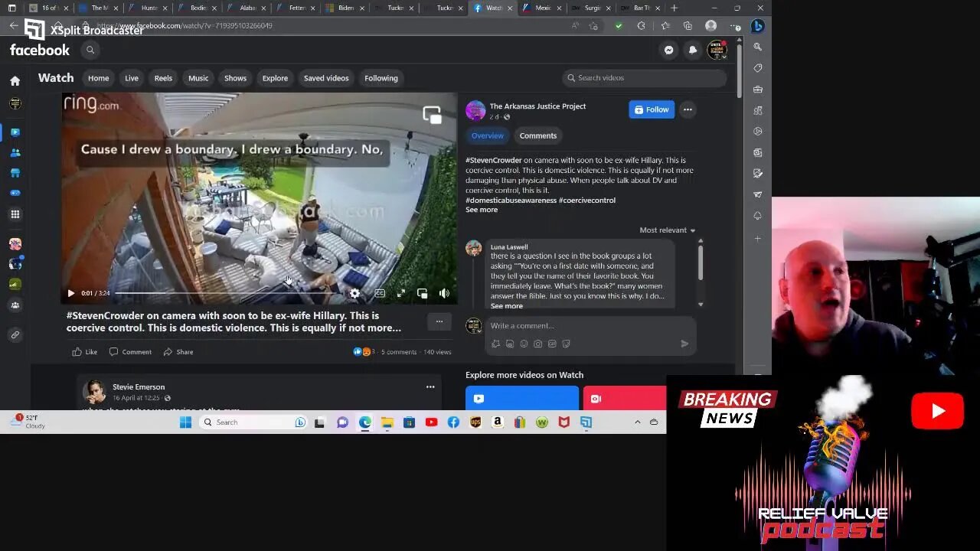Insert emoji in comment box
980x551 pixels.
coord(524,344)
